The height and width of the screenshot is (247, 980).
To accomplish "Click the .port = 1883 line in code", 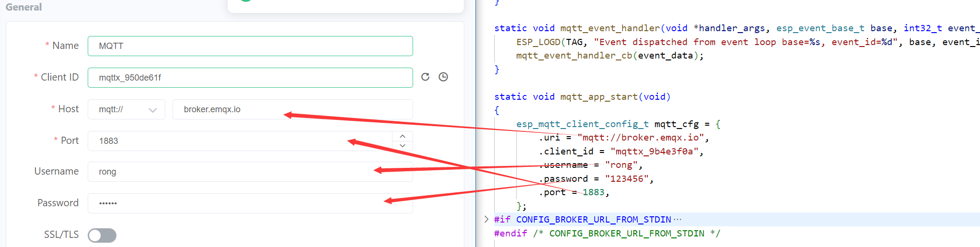I will [x=574, y=192].
